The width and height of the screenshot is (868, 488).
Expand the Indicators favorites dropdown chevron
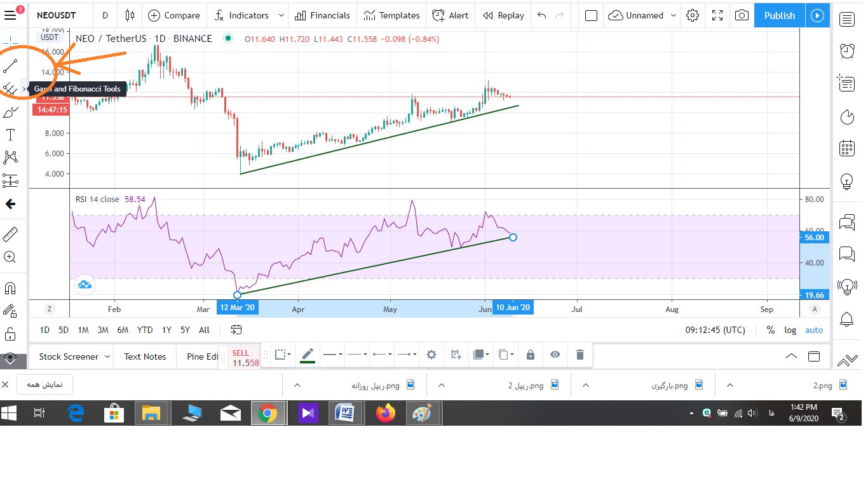coord(281,15)
